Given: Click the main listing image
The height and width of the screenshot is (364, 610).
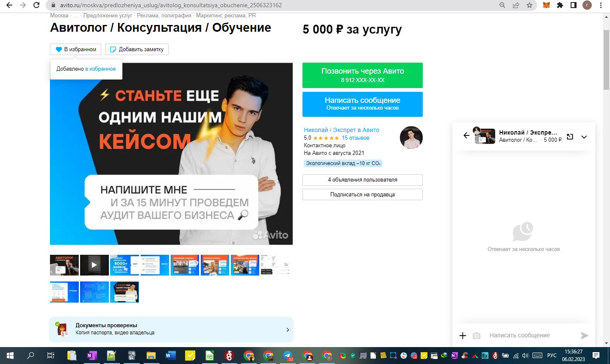Looking at the screenshot, I should (x=171, y=154).
